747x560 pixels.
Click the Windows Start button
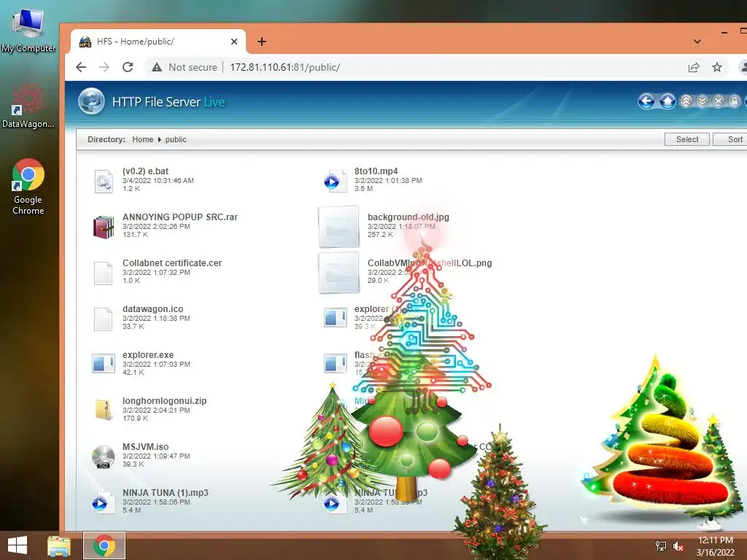(x=18, y=545)
